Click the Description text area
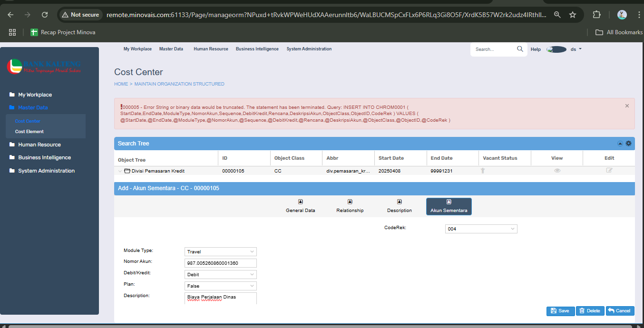 (x=221, y=298)
